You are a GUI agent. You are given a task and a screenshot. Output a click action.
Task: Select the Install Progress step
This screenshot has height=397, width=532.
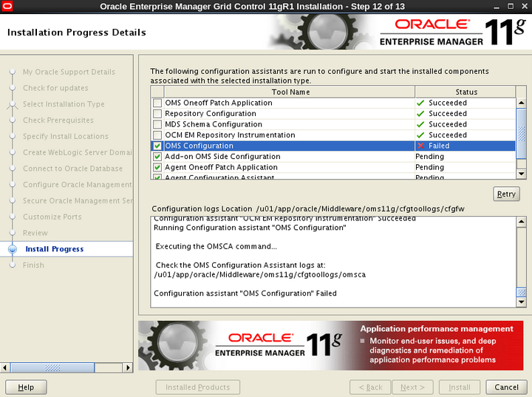coord(54,249)
